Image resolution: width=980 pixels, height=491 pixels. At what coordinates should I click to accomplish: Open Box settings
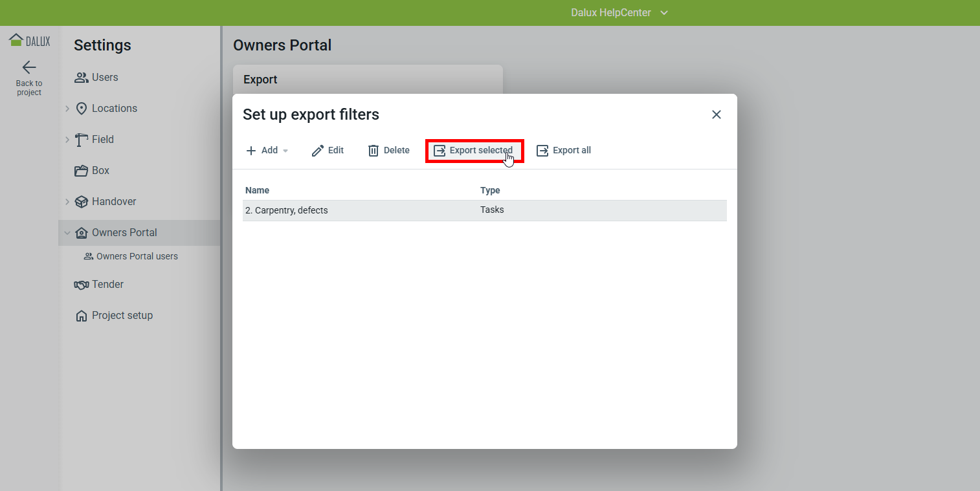tap(100, 171)
